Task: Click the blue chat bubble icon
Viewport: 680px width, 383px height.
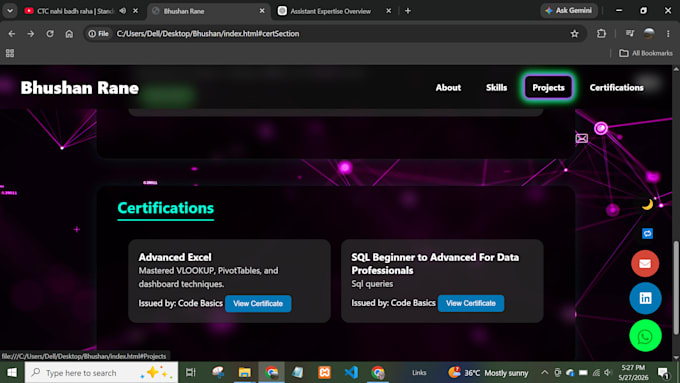Action: point(647,233)
